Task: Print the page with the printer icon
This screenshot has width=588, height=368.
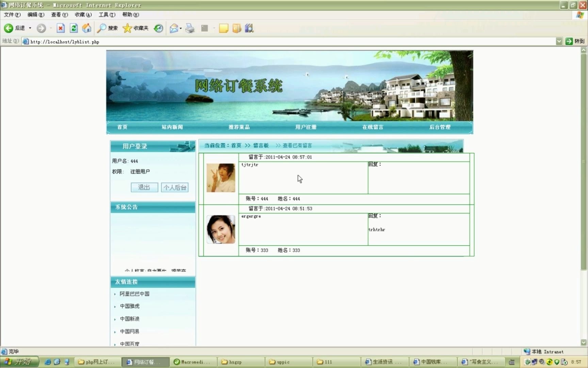Action: point(190,28)
